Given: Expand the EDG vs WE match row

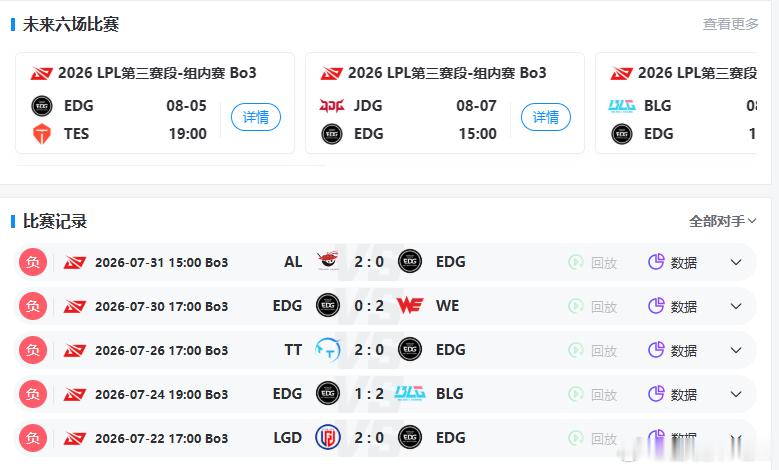Looking at the screenshot, I should click(x=736, y=306).
